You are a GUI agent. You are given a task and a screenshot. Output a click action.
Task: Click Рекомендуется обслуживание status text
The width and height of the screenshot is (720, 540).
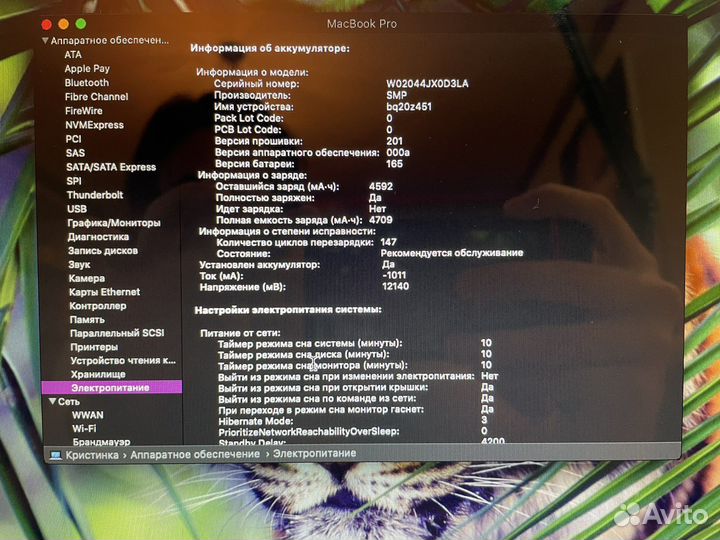click(x=452, y=253)
